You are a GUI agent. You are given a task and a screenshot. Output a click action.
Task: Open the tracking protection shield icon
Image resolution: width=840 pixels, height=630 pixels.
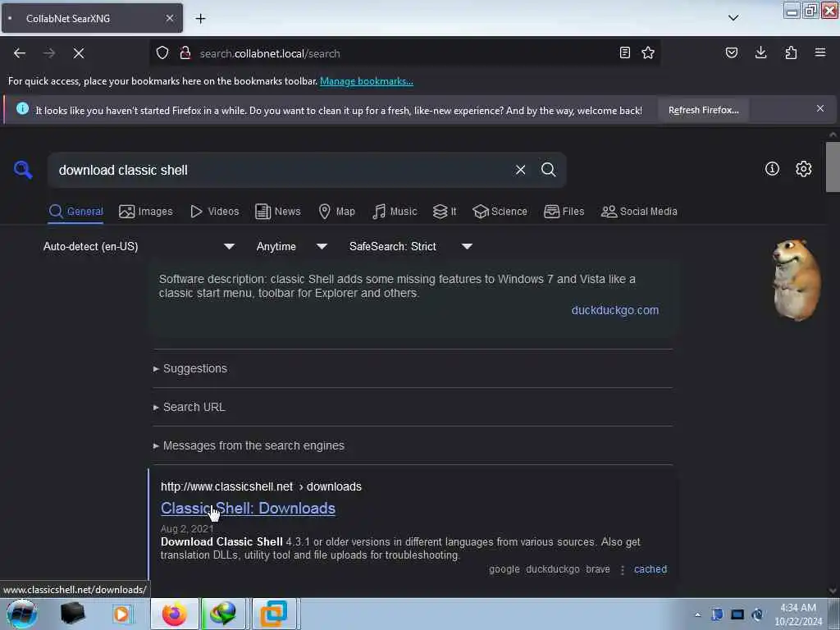(162, 53)
